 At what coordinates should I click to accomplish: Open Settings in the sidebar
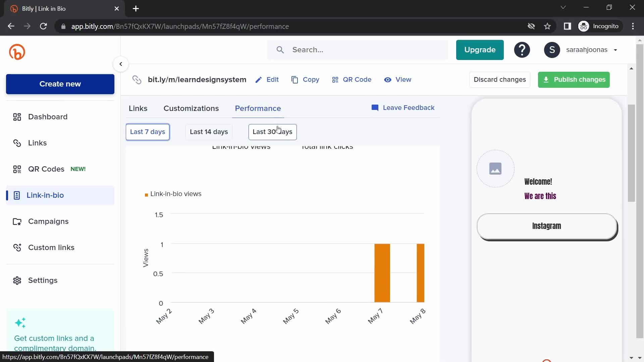(x=60, y=280)
